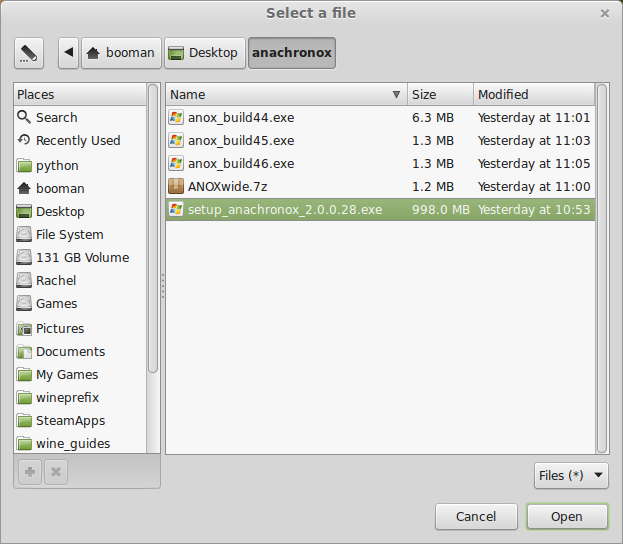Select Desktop in Places sidebar
623x544 pixels.
tap(80, 211)
